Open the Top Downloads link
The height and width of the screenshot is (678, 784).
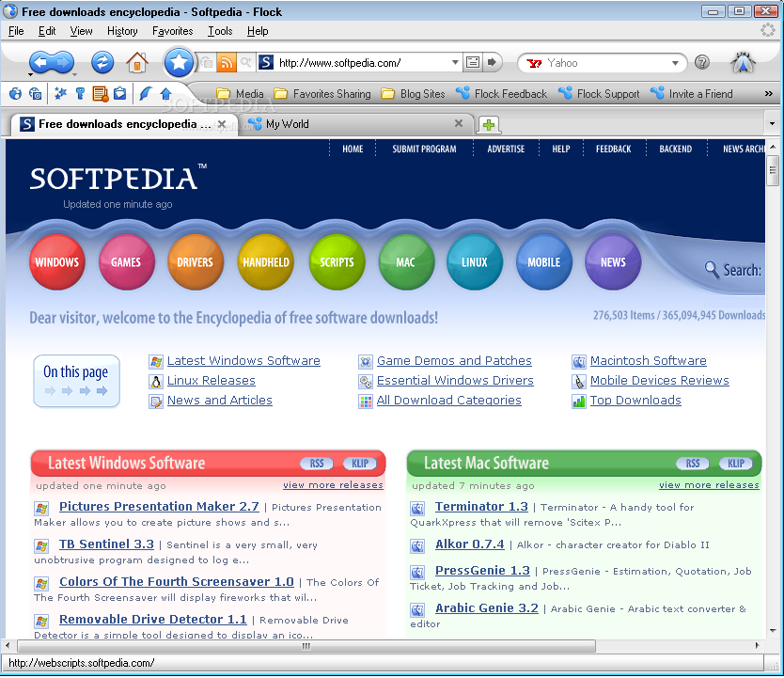point(635,401)
